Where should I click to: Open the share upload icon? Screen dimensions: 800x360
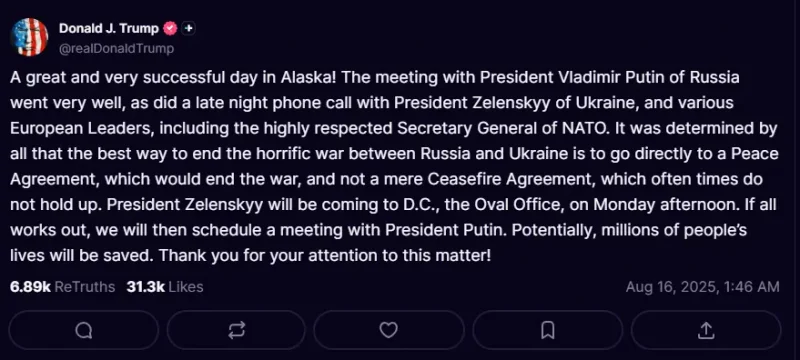tap(706, 330)
